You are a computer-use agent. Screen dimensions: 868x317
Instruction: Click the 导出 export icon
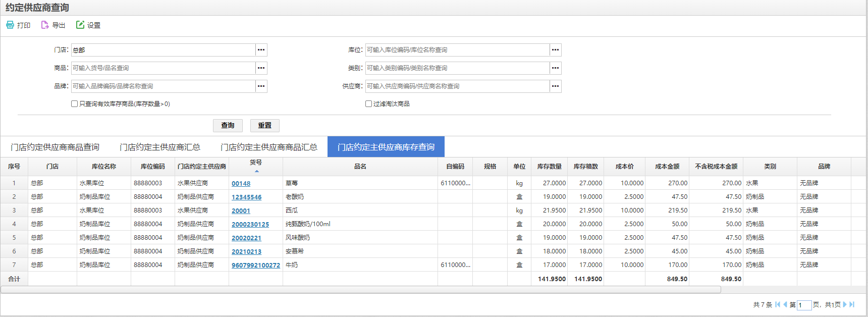[45, 25]
